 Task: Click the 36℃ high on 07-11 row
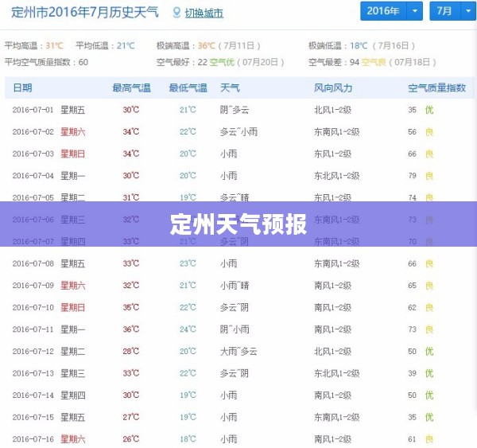(x=131, y=329)
